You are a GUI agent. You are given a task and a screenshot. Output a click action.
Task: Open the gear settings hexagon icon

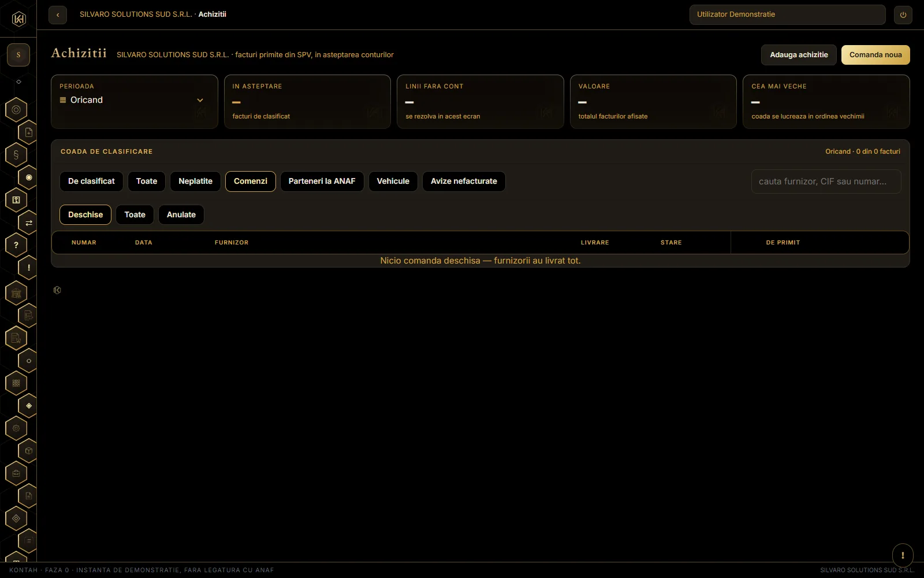point(16,428)
